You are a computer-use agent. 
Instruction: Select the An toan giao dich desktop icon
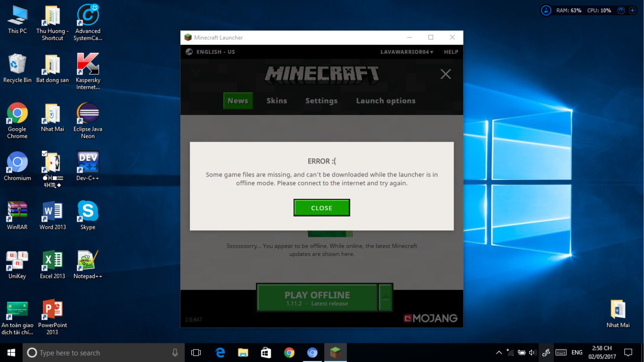coord(17,317)
